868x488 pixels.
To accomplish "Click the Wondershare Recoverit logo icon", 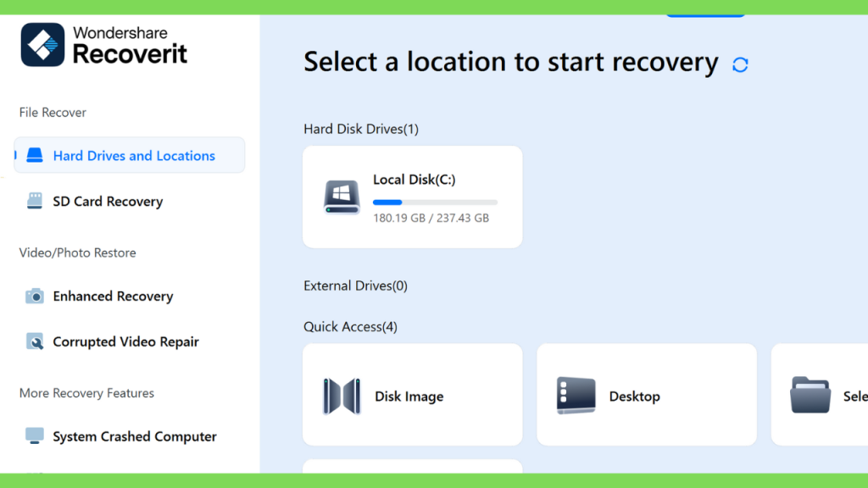I will (x=42, y=45).
